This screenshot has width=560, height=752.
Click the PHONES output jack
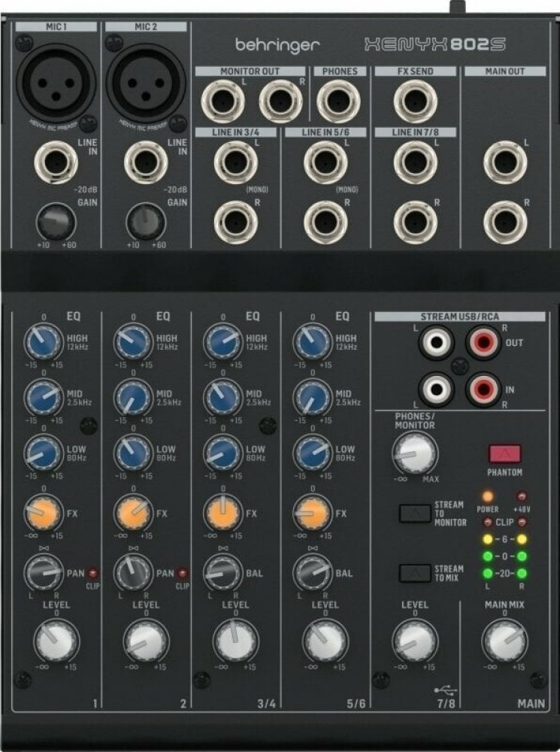click(x=338, y=102)
